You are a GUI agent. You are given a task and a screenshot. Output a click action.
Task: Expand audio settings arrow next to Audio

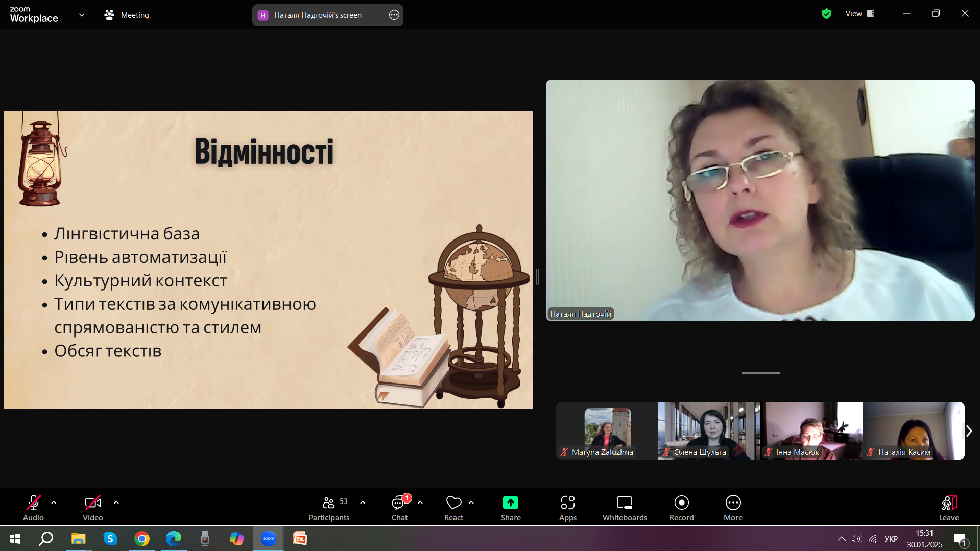tap(54, 502)
